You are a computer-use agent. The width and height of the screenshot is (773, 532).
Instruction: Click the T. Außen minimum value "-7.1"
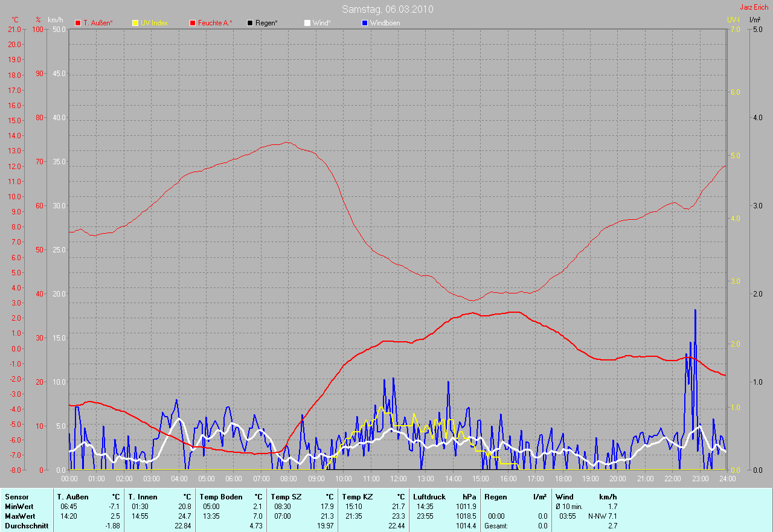(x=115, y=507)
